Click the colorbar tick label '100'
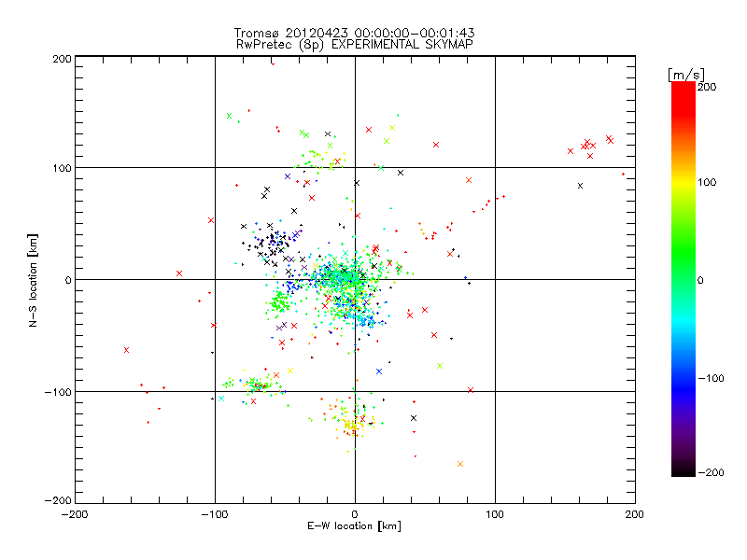 pyautogui.click(x=707, y=182)
